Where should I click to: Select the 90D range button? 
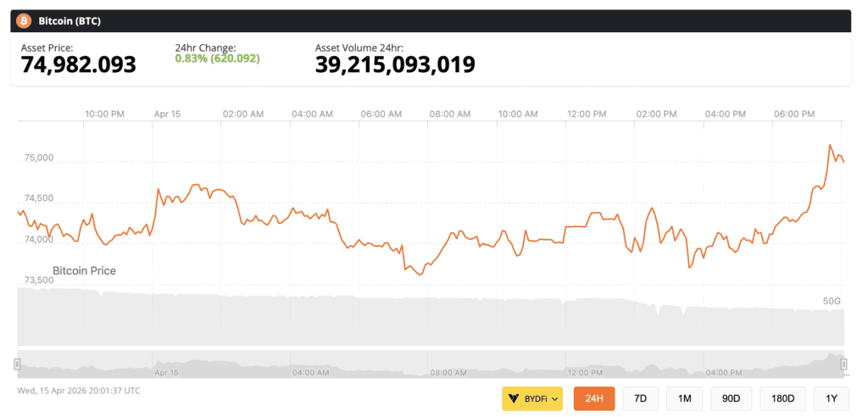731,398
